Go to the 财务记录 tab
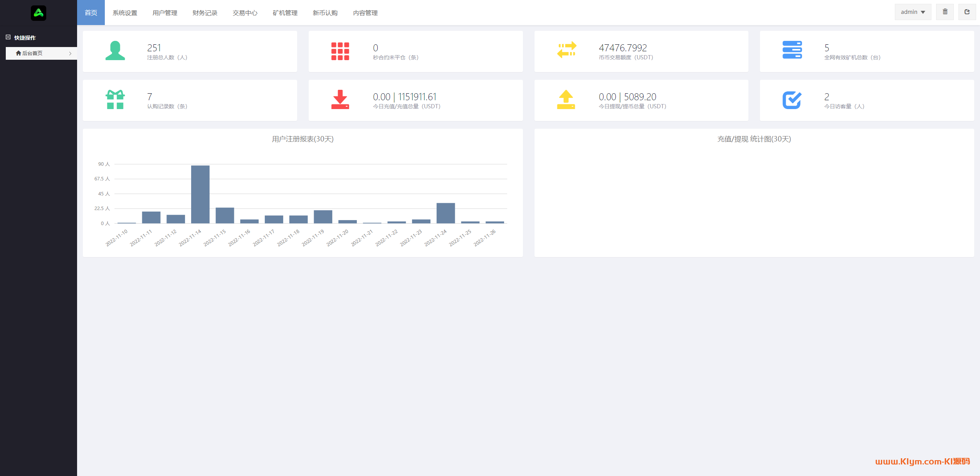 coord(205,13)
